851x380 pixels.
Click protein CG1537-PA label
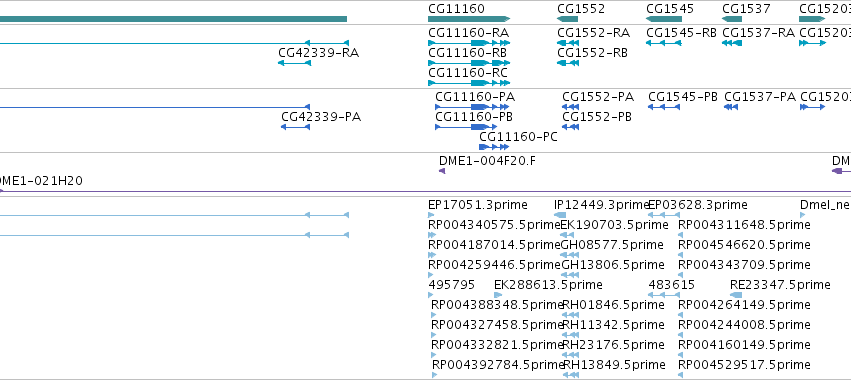pyautogui.click(x=760, y=97)
